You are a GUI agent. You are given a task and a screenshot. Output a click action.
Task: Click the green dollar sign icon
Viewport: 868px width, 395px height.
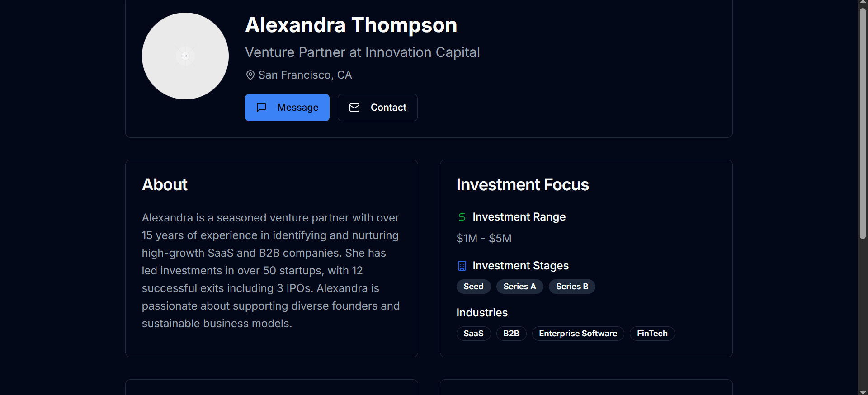pyautogui.click(x=462, y=217)
